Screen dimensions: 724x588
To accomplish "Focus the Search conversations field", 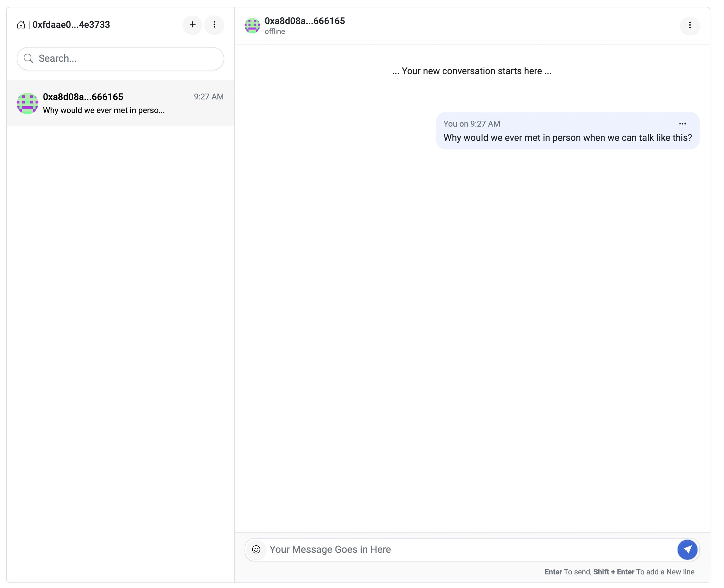I will click(129, 59).
